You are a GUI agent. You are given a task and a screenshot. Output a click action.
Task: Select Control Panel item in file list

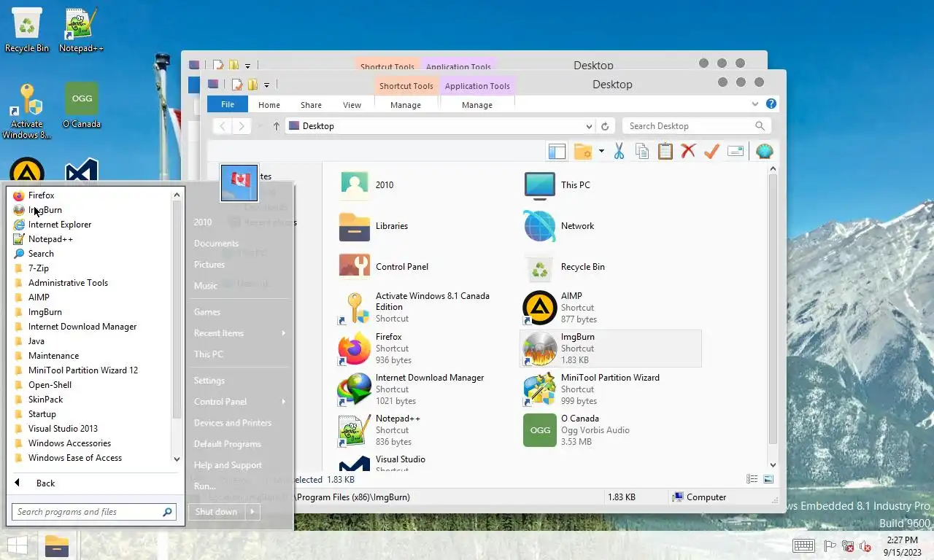425,266
